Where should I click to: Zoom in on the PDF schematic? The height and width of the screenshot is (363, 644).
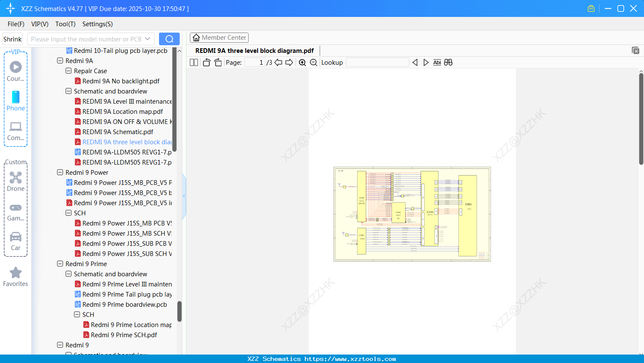302,62
